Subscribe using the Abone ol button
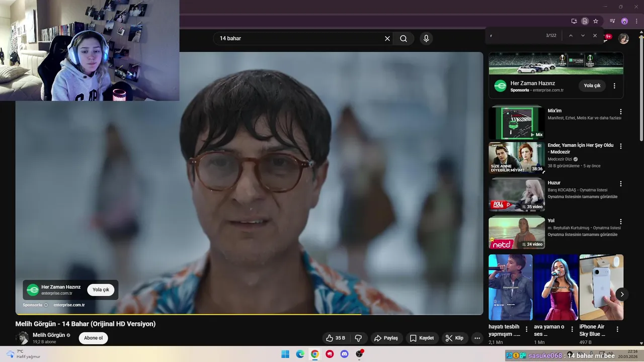 93,338
